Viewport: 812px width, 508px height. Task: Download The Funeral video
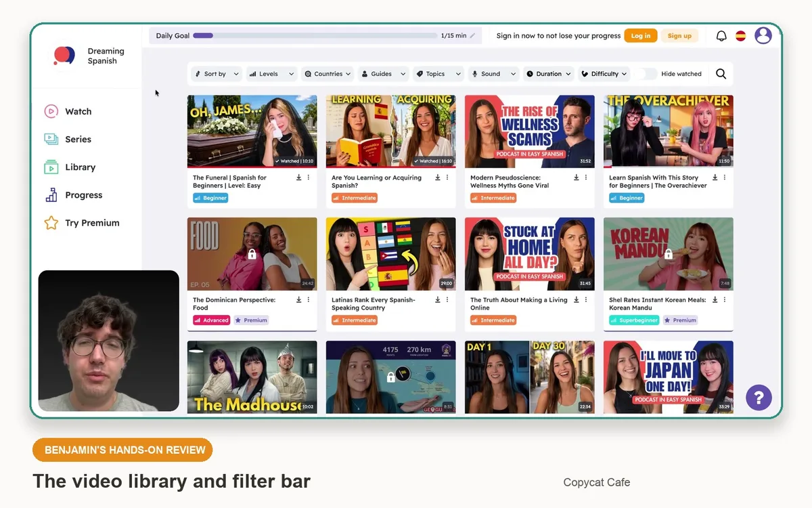click(x=299, y=177)
